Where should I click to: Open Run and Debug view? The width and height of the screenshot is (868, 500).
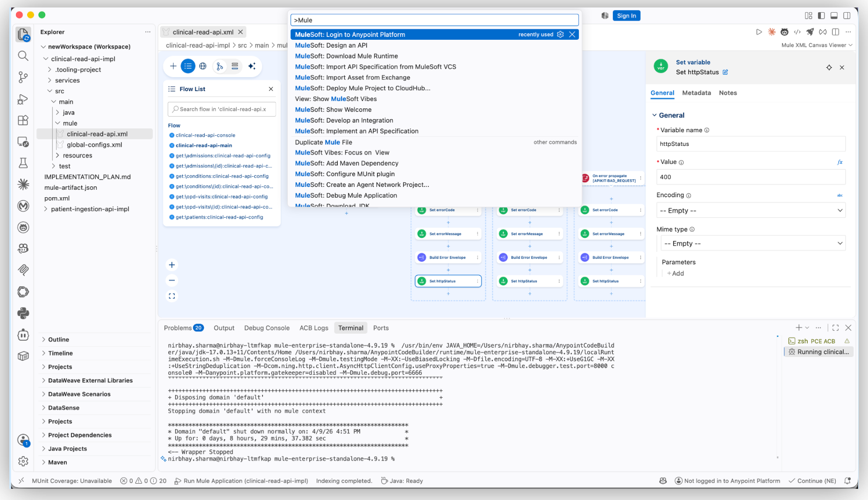tap(23, 99)
